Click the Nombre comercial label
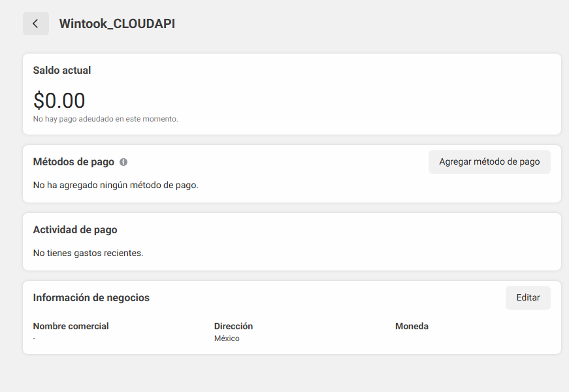Image resolution: width=569 pixels, height=392 pixels. 71,326
